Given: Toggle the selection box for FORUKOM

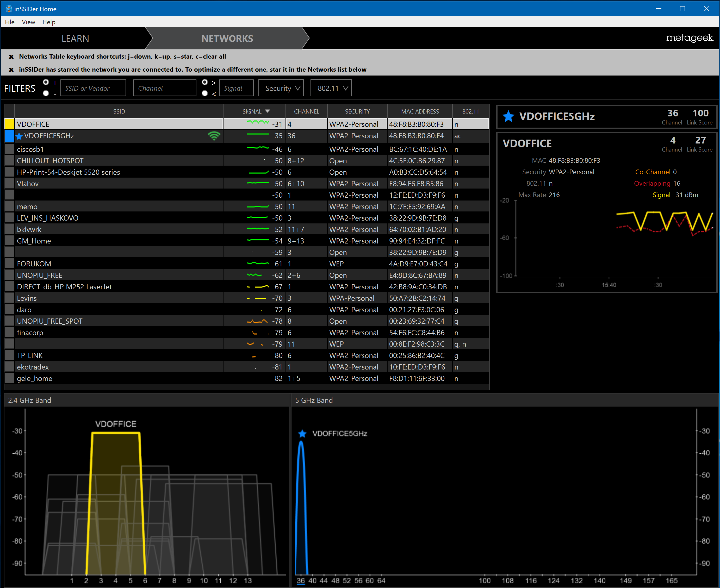Looking at the screenshot, I should tap(9, 264).
